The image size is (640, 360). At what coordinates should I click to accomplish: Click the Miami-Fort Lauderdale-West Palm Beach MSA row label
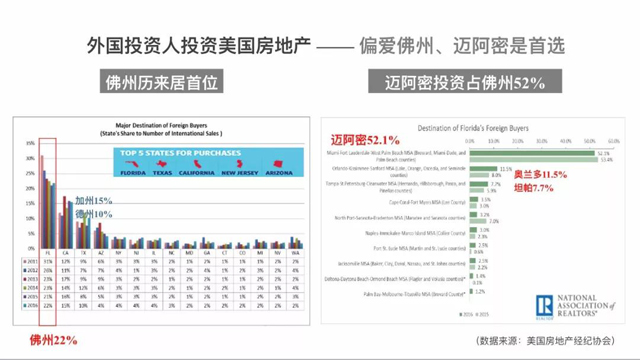[396, 156]
